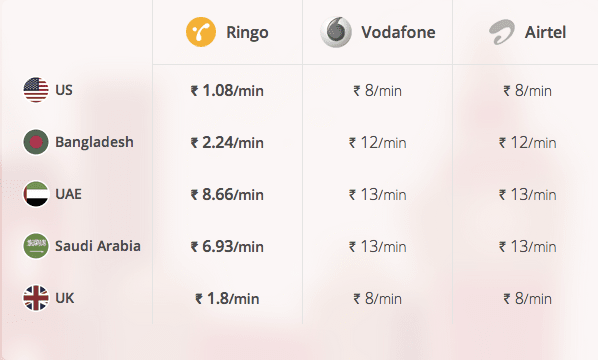
Task: Select the Vodafone column header text
Action: (398, 32)
